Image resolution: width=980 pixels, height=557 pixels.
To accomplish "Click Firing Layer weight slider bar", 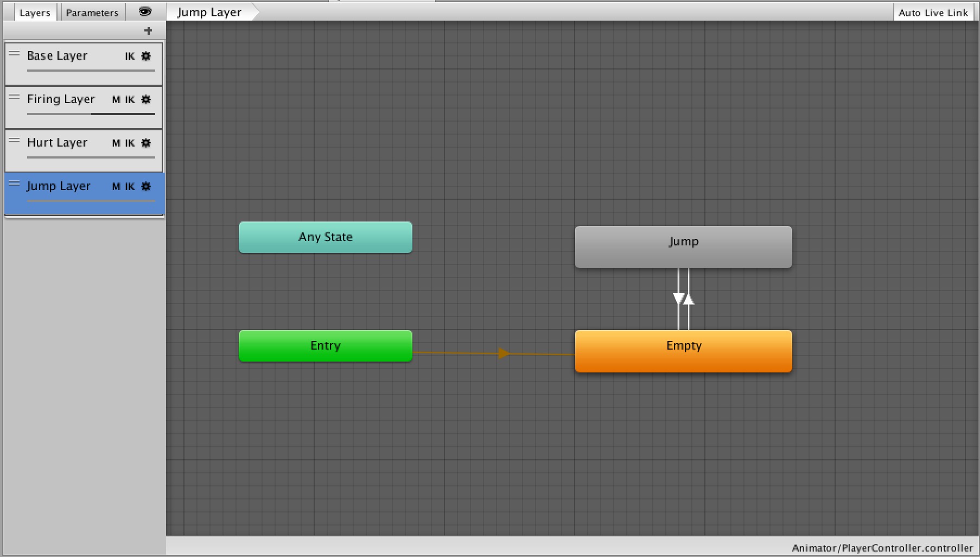I will [91, 114].
